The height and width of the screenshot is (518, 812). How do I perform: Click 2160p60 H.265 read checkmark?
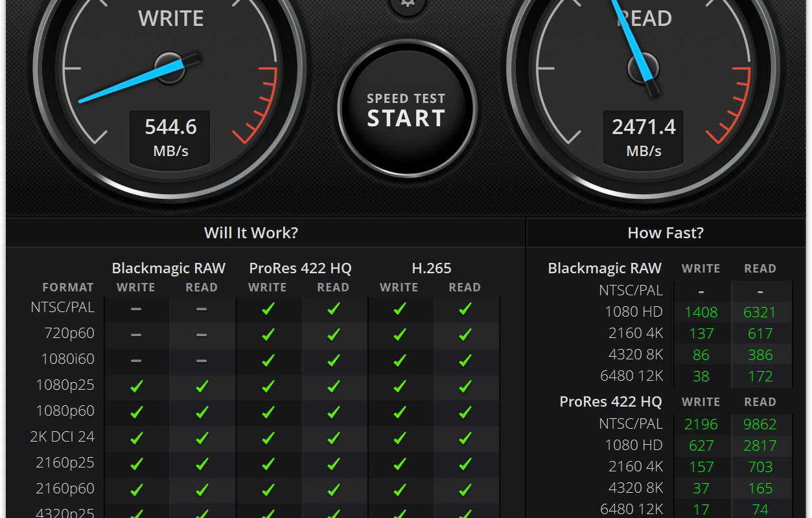(x=465, y=490)
